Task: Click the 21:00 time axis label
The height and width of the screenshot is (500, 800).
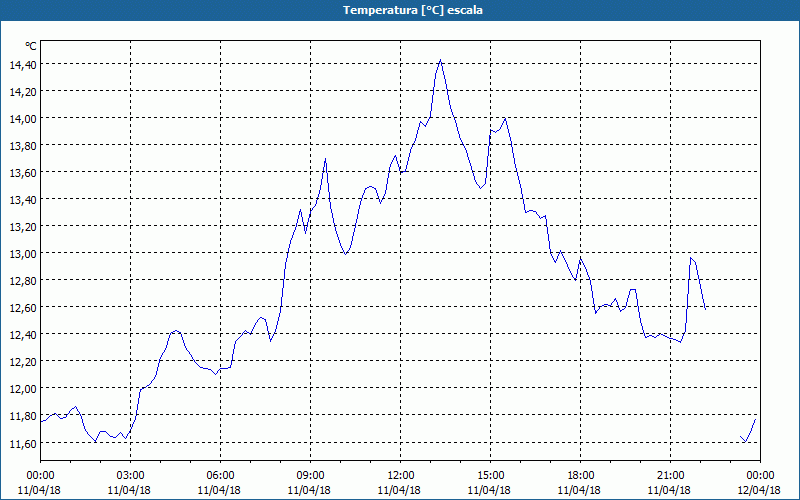Action: click(670, 476)
